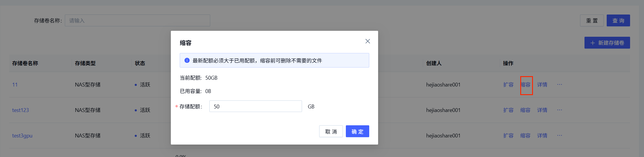Click the 存储卷名称 search input
Image resolution: width=644 pixels, height=157 pixels.
click(137, 21)
